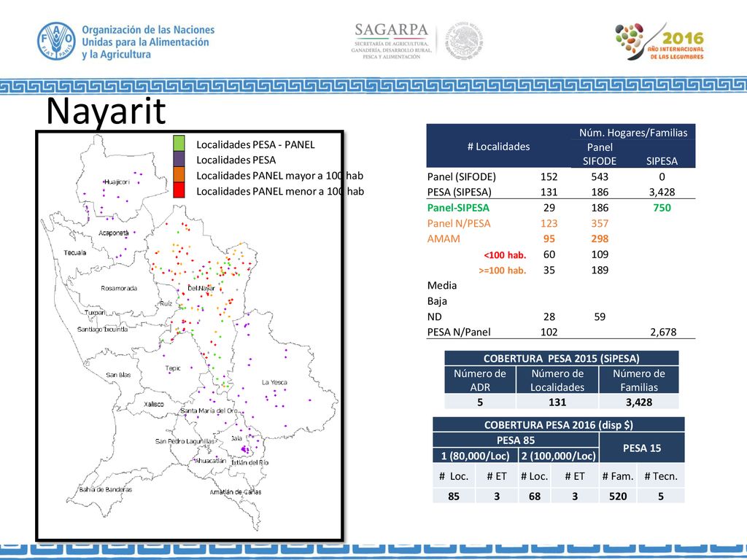Select Ahuacatlán municipality label
The height and width of the screenshot is (560, 747).
pos(210,461)
